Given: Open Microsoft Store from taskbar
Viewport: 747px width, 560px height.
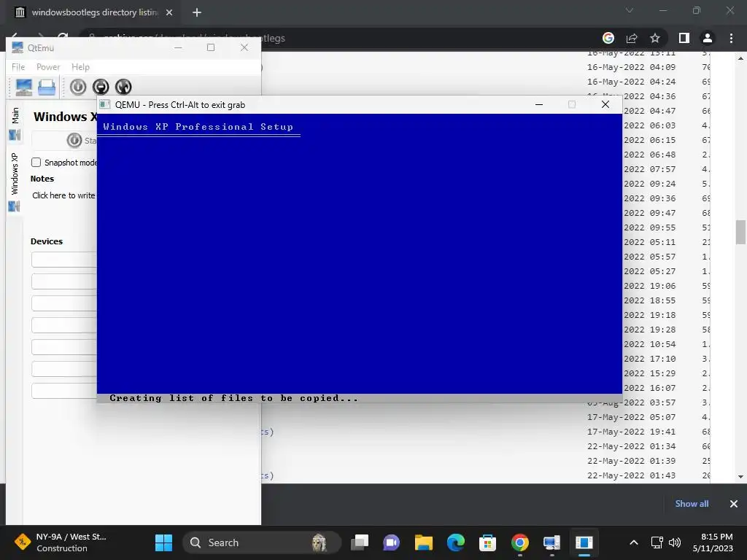Looking at the screenshot, I should [487, 542].
